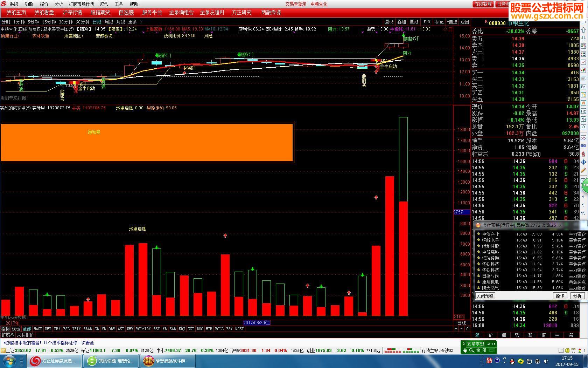This screenshot has height=368, width=588.
Task: Switch to 股指期货 tab
Action: click(100, 13)
